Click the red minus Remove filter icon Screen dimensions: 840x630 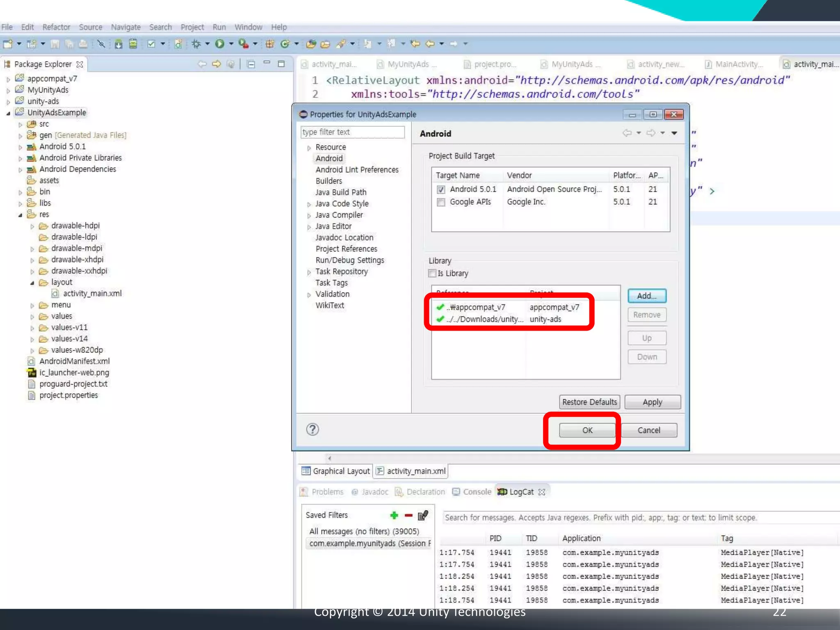coord(409,516)
